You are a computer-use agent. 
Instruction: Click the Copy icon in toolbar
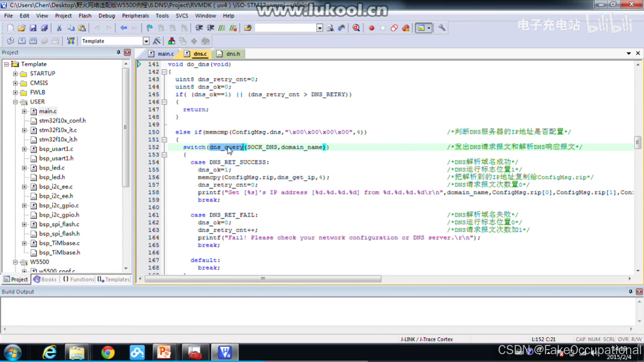[71, 28]
